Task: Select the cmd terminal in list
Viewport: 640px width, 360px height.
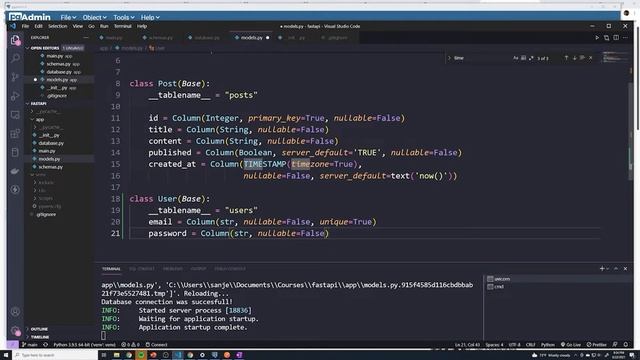Action: [557, 287]
